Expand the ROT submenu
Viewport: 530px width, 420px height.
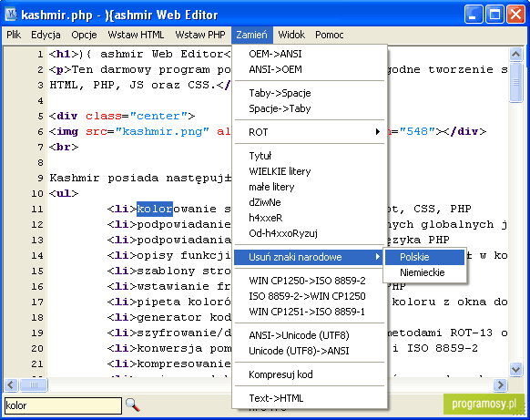tap(310, 132)
